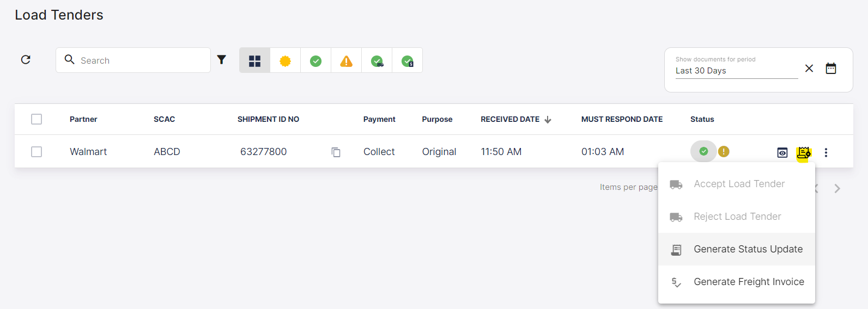Click the 01:03 AM respond time
868x309 pixels.
coord(603,152)
